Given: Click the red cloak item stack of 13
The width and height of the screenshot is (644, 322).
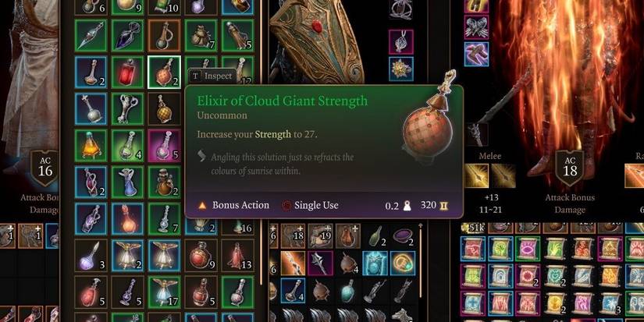Looking at the screenshot, I should click(237, 255).
